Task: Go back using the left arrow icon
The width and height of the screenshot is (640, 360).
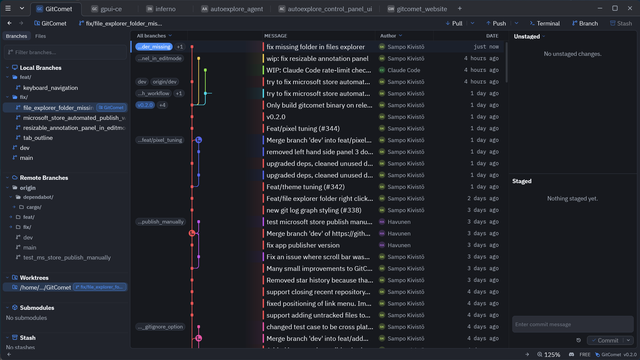Action: tap(9, 23)
